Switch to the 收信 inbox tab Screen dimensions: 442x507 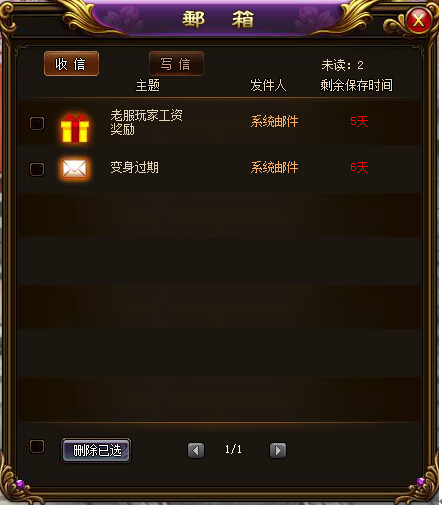71,64
